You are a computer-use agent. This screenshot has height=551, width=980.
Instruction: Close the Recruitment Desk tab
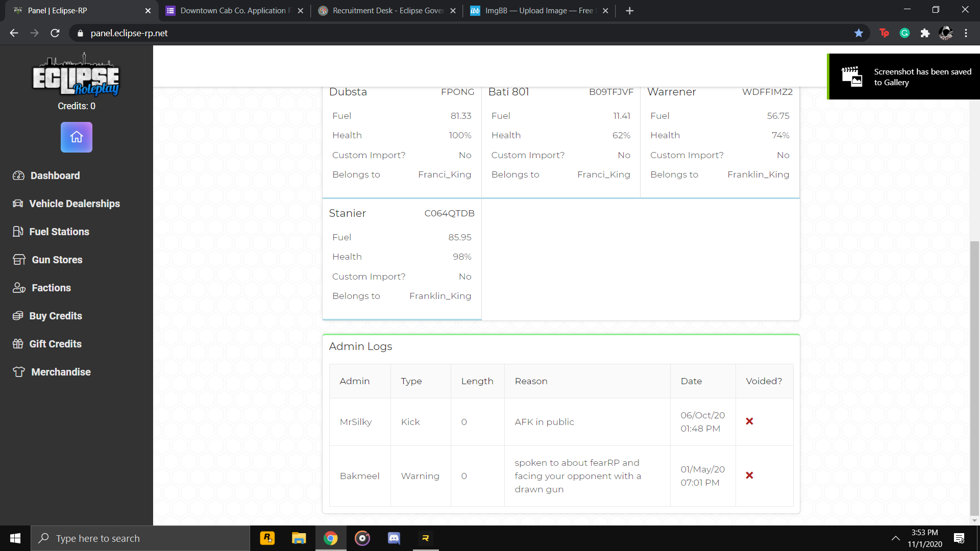click(x=453, y=11)
